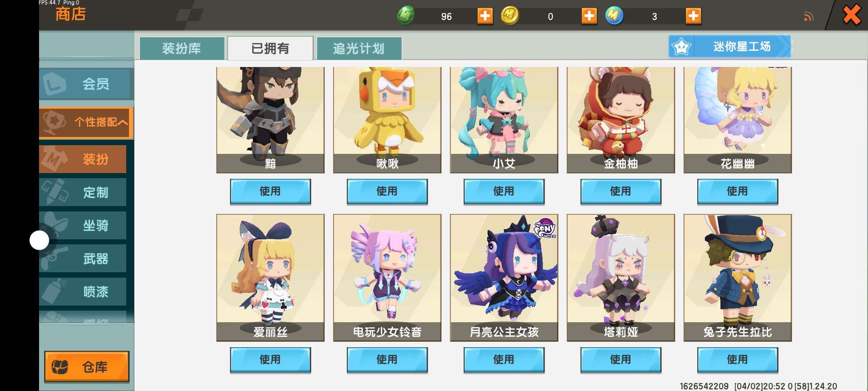Add more green mini beans currency
This screenshot has height=391, width=868.
(485, 16)
